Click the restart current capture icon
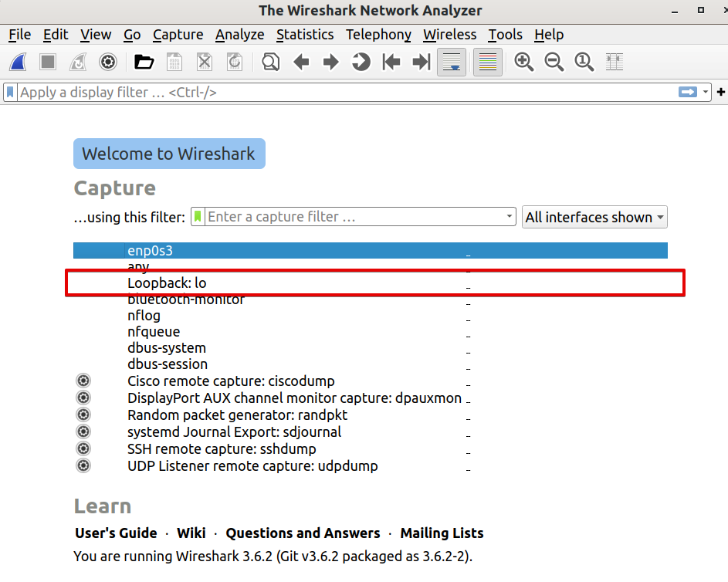Viewport: 728px width, 582px height. pos(78,62)
